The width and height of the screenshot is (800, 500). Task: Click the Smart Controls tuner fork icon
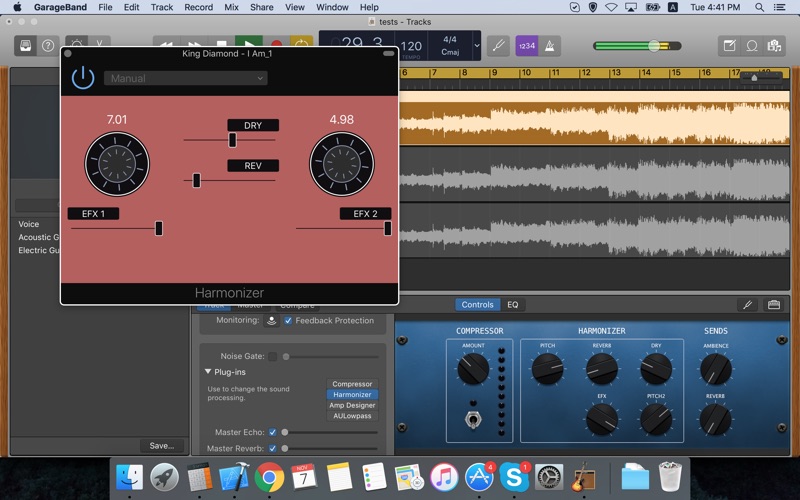(747, 305)
